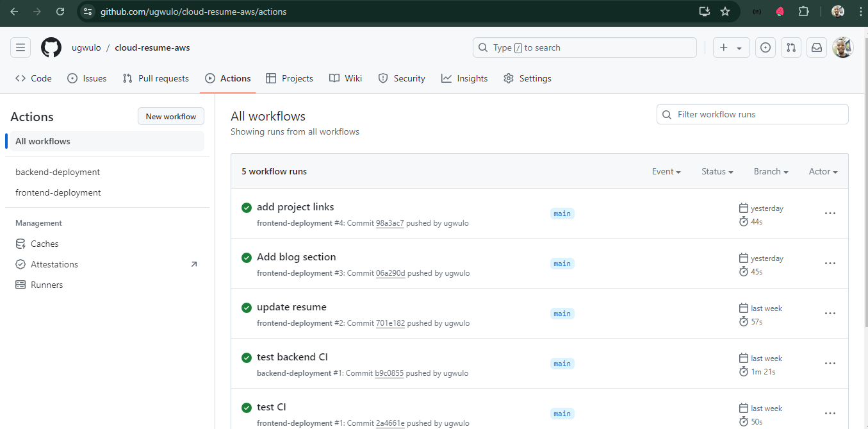
Task: Click success status icon of test backend CI
Action: click(247, 357)
